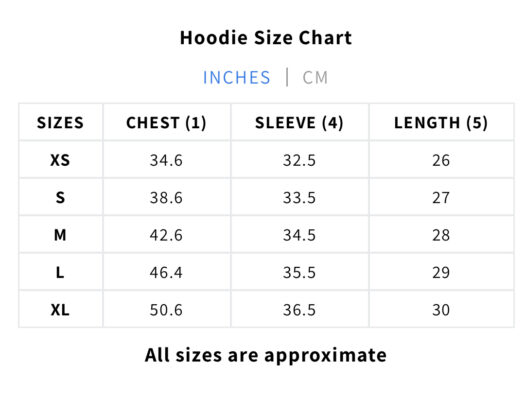Select the length value 29

(441, 272)
